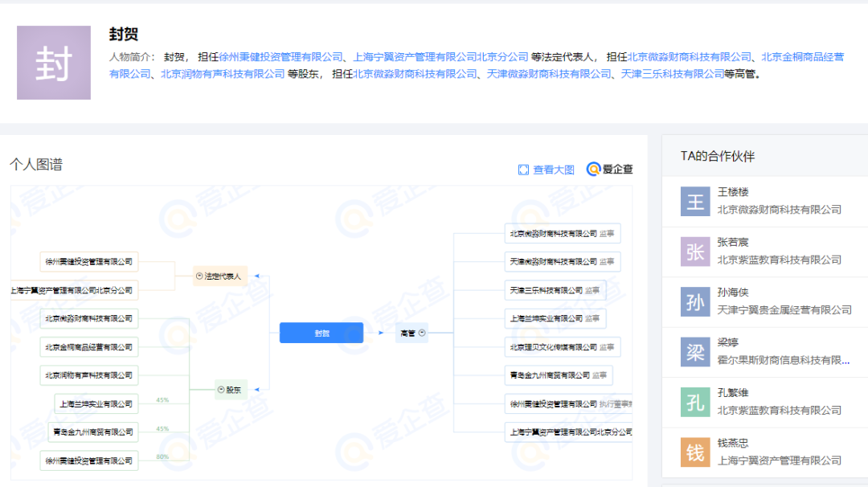The height and width of the screenshot is (487, 868).
Task: Open partner name 张若宸
Action: pos(733,243)
